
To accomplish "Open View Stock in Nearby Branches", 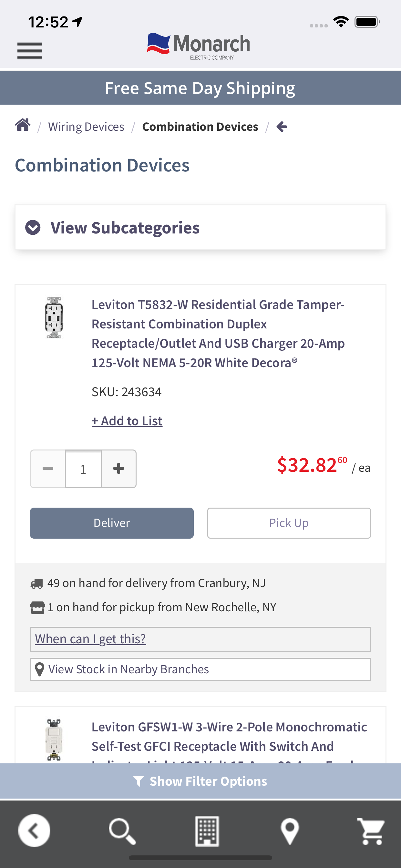I will pos(200,669).
